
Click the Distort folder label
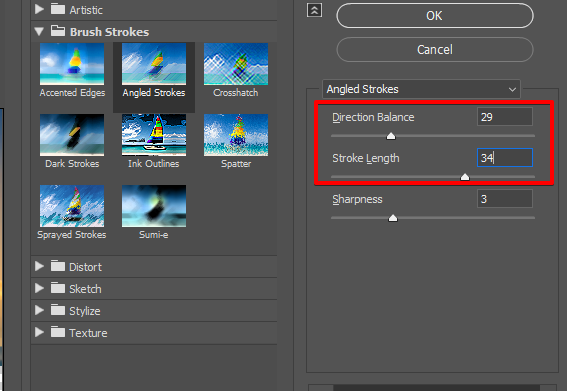[x=85, y=267]
